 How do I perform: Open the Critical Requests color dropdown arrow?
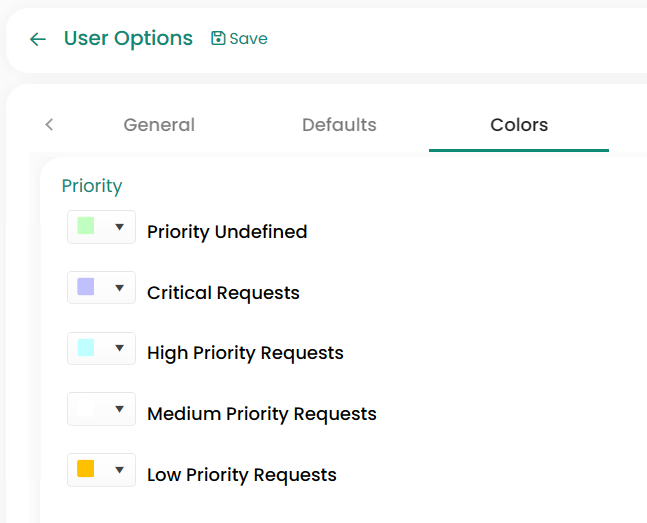pos(119,288)
